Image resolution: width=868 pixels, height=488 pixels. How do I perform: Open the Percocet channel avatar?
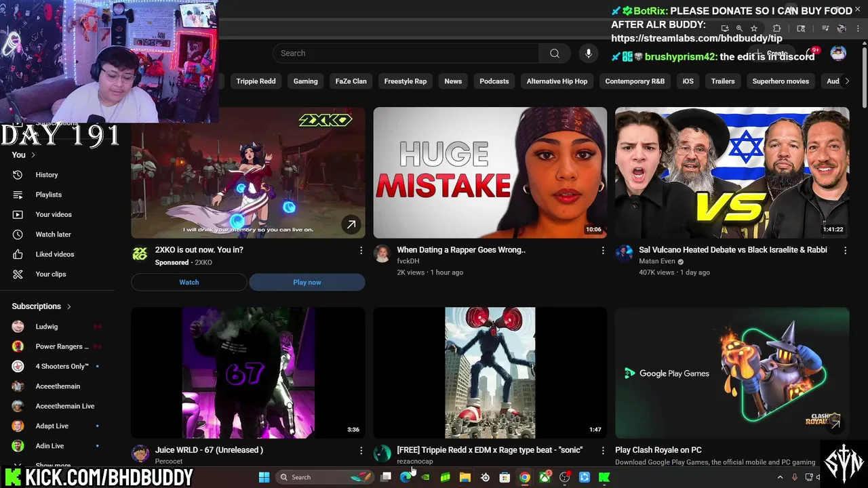(x=140, y=453)
